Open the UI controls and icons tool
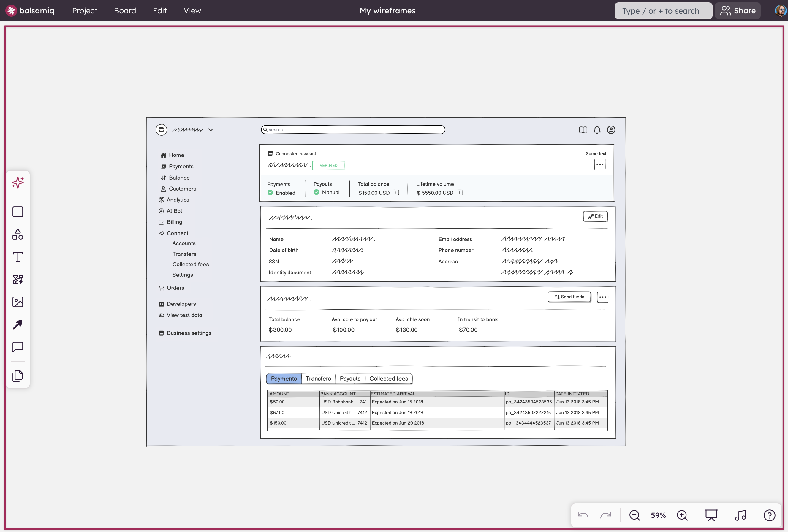 (x=18, y=279)
